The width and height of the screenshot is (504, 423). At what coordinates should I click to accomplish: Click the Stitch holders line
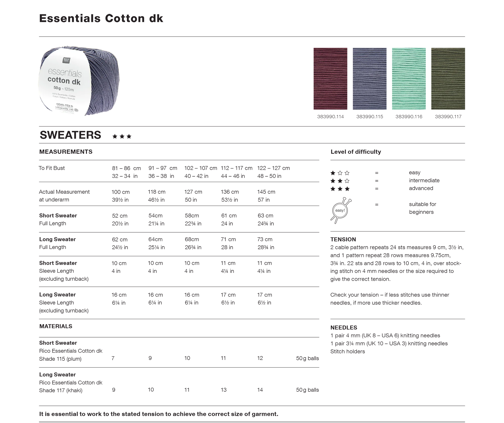pyautogui.click(x=348, y=351)
